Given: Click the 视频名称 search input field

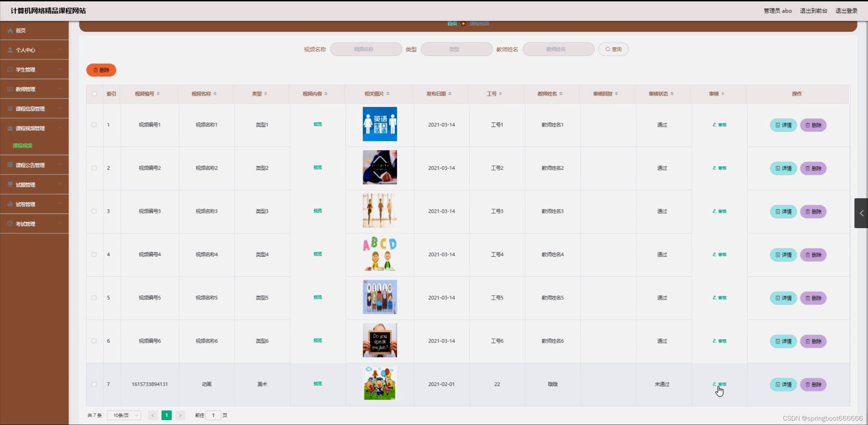Looking at the screenshot, I should 366,49.
